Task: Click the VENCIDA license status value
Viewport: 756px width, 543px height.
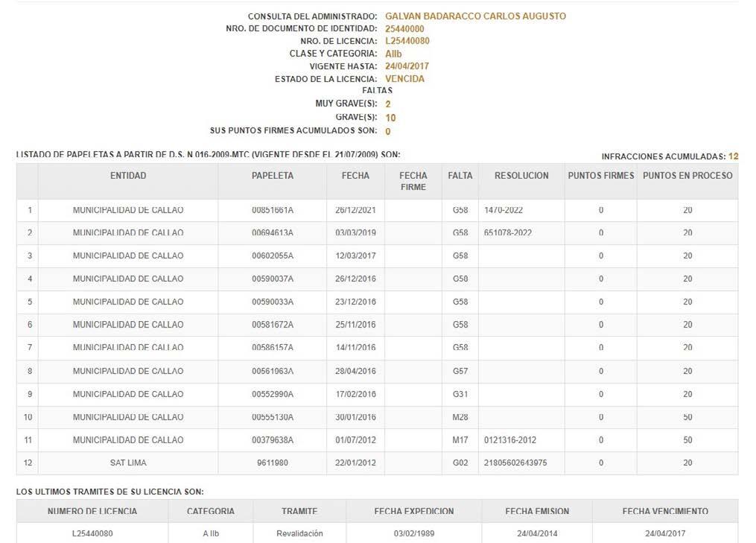Action: [x=404, y=79]
